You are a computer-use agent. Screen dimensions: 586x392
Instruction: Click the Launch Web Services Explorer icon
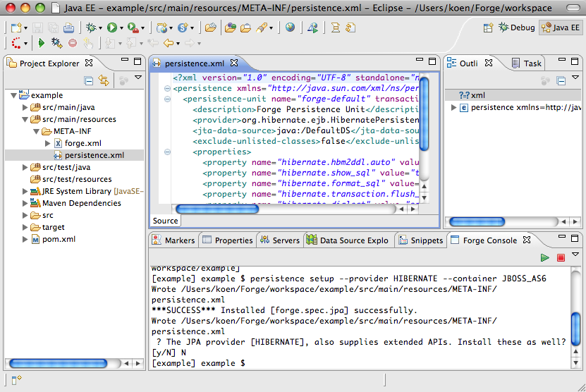312,27
